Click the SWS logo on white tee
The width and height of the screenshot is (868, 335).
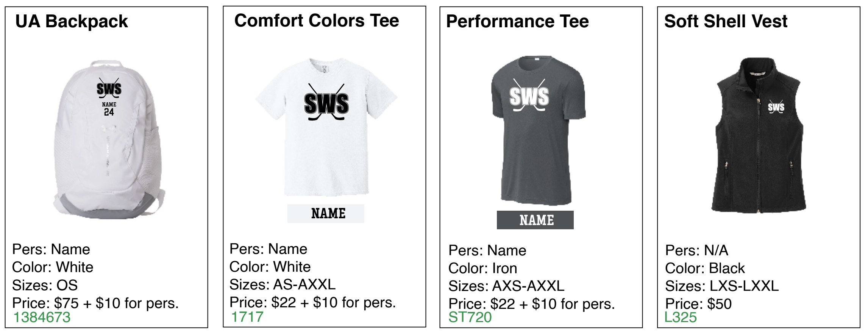point(326,102)
